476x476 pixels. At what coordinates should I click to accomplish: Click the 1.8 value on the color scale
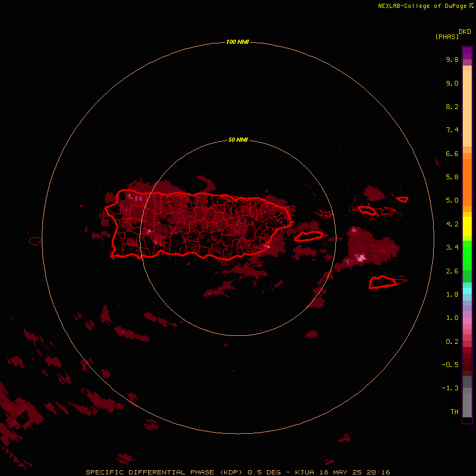tap(452, 295)
